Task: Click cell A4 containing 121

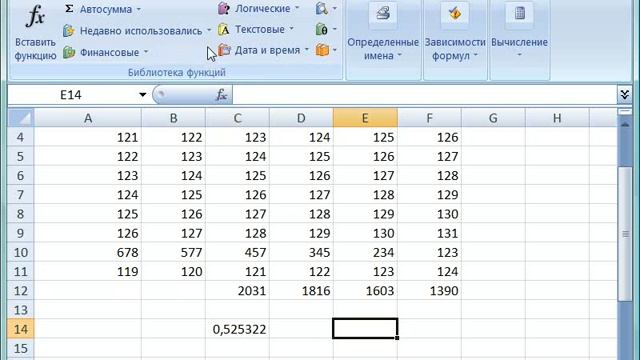Action: point(88,137)
